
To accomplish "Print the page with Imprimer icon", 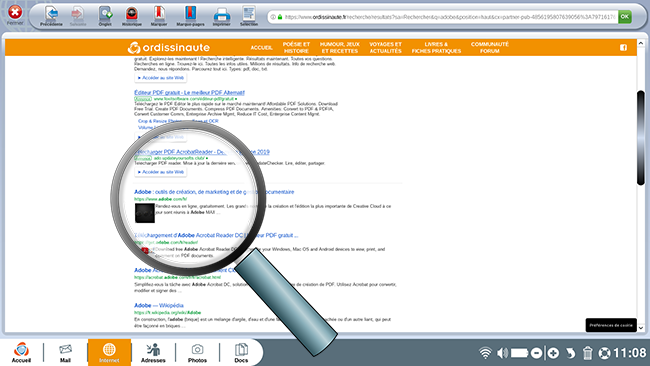I will 222,15.
